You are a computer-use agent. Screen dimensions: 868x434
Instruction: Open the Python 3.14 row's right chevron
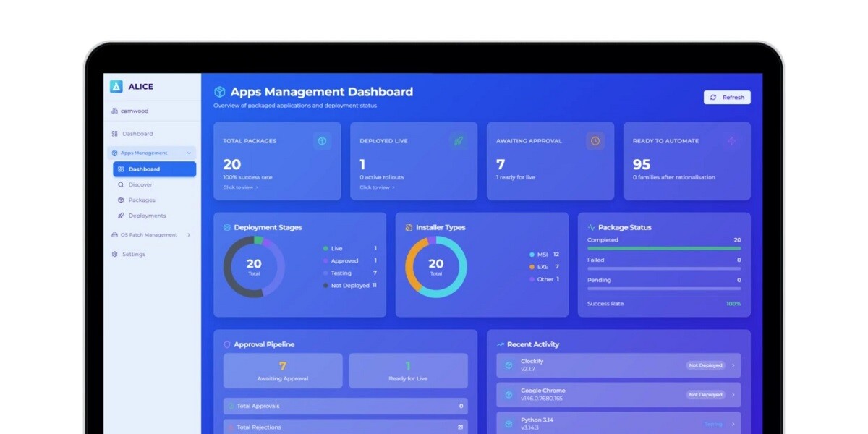tap(733, 424)
